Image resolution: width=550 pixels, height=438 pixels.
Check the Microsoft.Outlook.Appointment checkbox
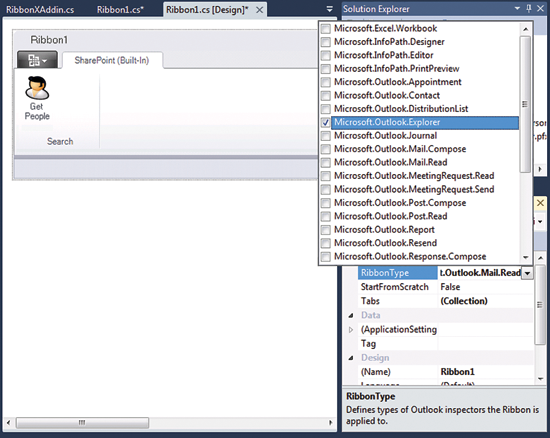[x=326, y=82]
